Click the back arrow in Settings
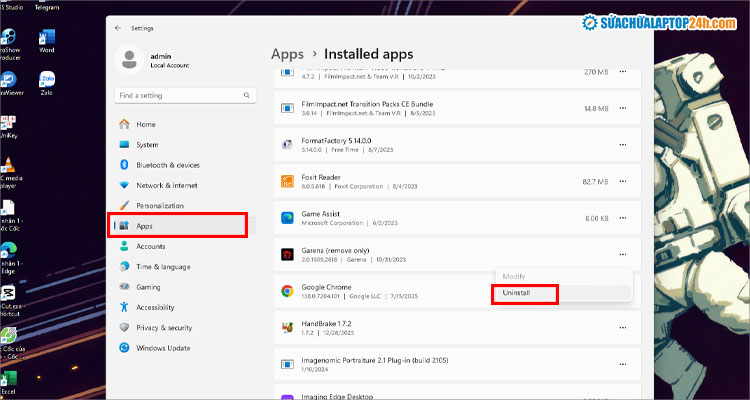The height and width of the screenshot is (400, 750). pos(118,28)
